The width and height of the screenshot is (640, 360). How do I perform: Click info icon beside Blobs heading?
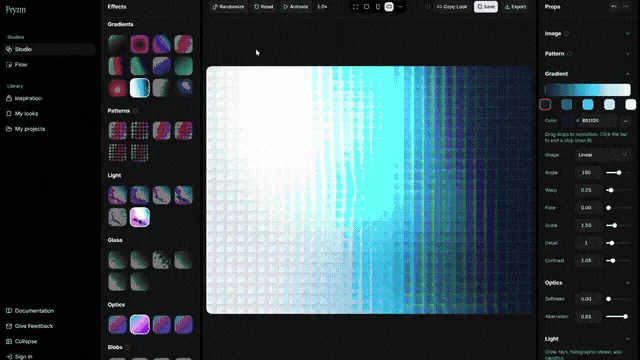point(127,347)
